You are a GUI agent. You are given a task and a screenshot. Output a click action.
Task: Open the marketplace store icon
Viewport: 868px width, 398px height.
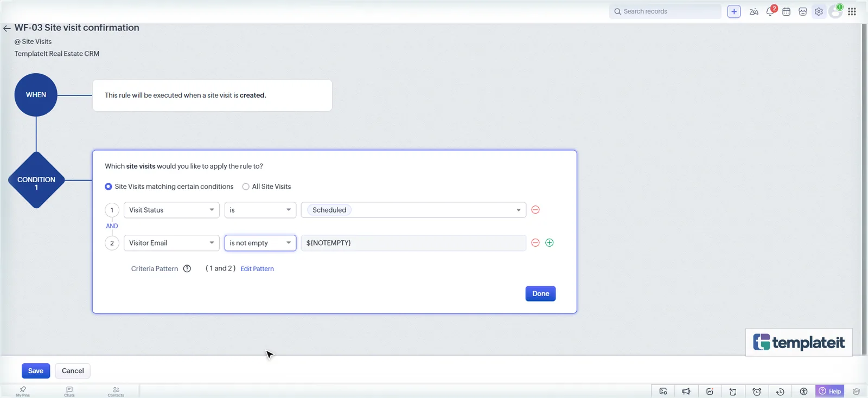803,11
